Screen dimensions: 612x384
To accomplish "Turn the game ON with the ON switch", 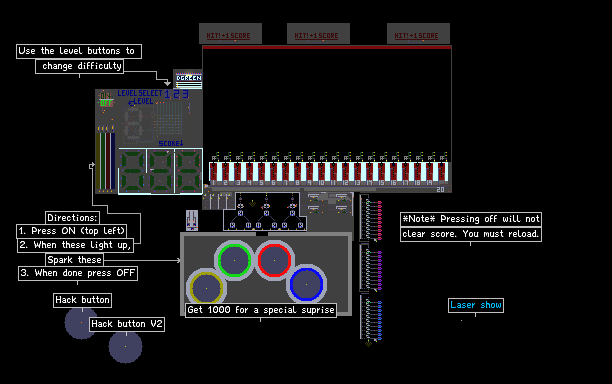I will tap(106, 96).
